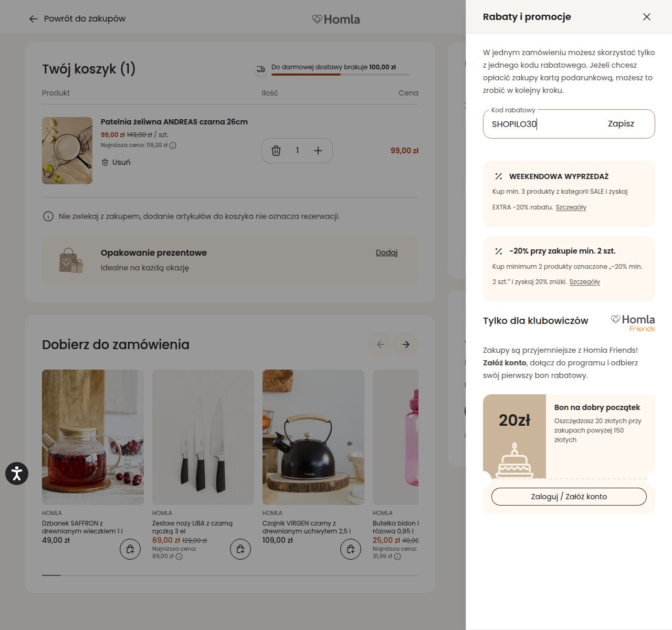Viewport: 672px width, 630px height.
Task: Open the Dzbanek SAFFRON z drewnianym wieczkiem title
Action: pyautogui.click(x=82, y=527)
